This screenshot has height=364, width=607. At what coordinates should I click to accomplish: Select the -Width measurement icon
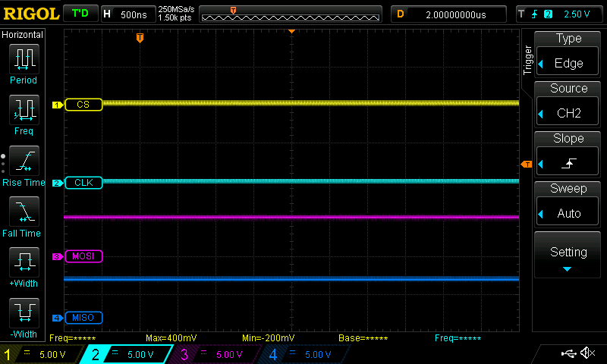click(x=24, y=312)
